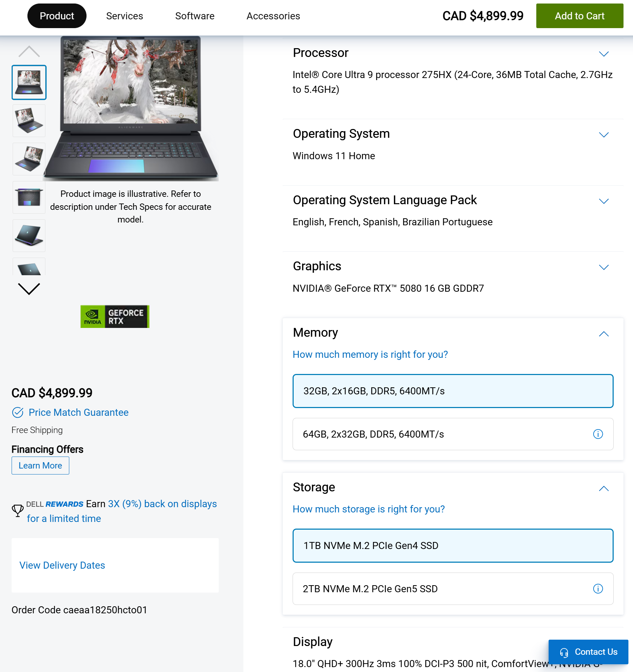Click the Dell Rewards trophy icon
The image size is (633, 672).
click(x=18, y=511)
